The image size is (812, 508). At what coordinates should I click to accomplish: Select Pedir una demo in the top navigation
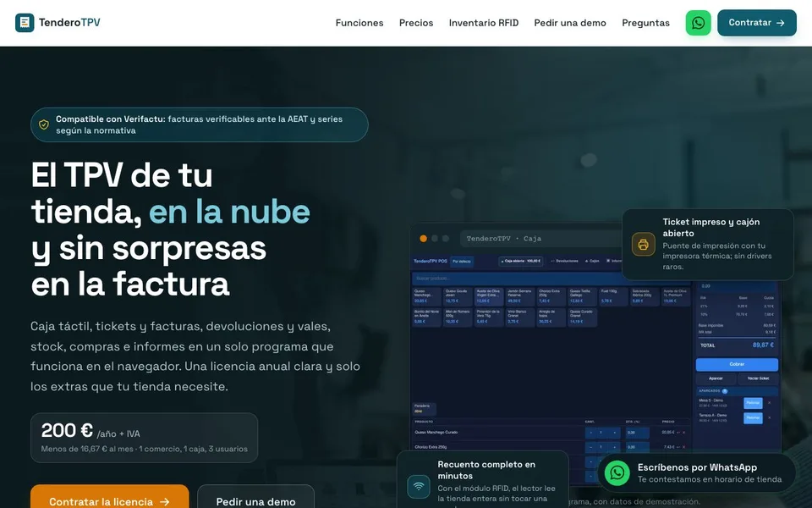click(570, 23)
